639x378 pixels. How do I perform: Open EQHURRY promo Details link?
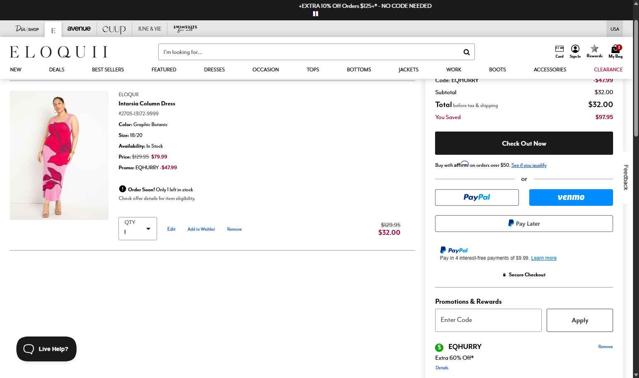(x=442, y=367)
